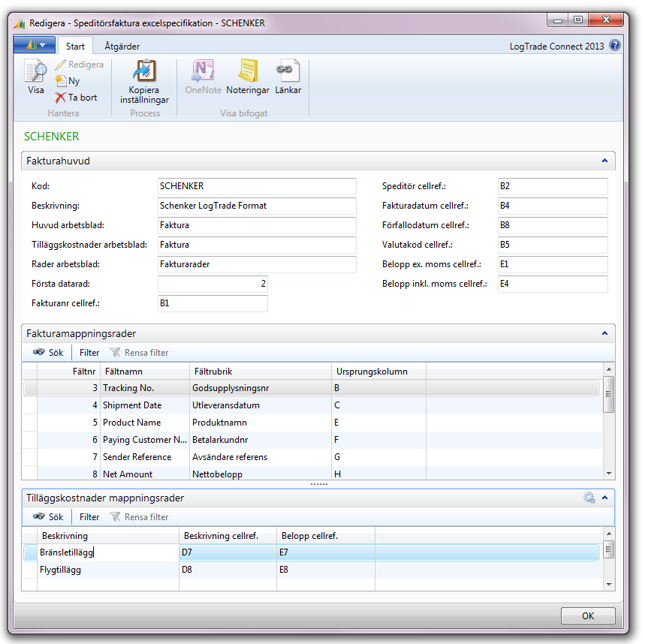This screenshot has height=644, width=645.
Task: Select the Flygtillägg row
Action: 311,570
